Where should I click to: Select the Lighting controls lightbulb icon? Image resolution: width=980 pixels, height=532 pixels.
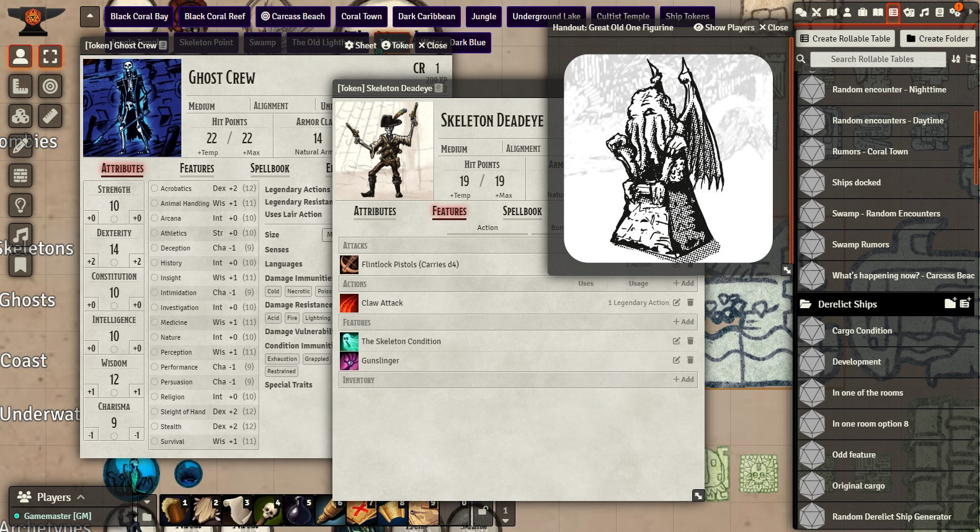[x=20, y=205]
